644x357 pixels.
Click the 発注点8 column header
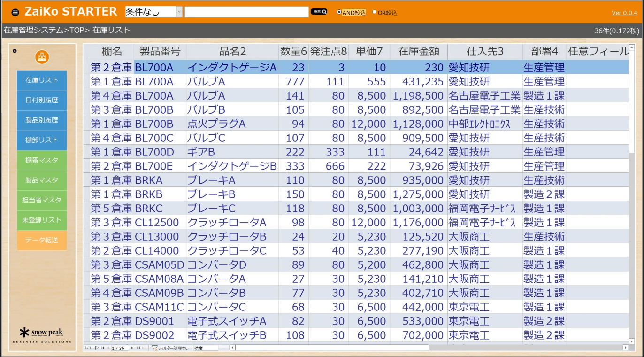[x=329, y=51]
